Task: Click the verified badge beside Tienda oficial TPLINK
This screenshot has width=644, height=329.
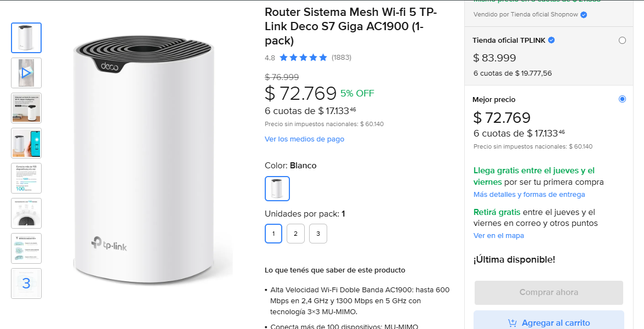Action: click(551, 40)
